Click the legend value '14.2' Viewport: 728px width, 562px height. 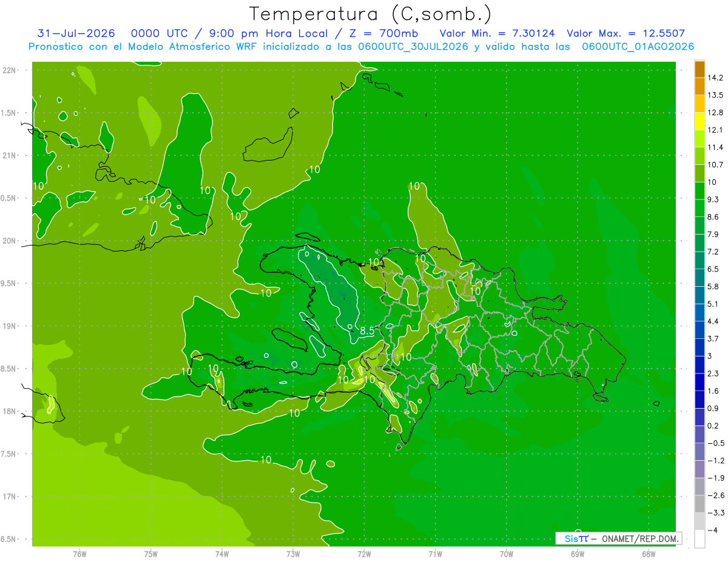(715, 78)
